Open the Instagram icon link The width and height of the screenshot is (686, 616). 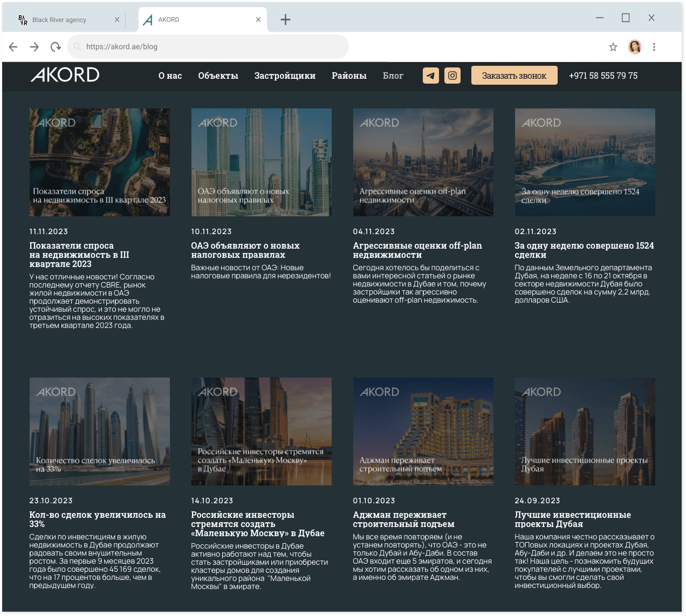pos(452,76)
